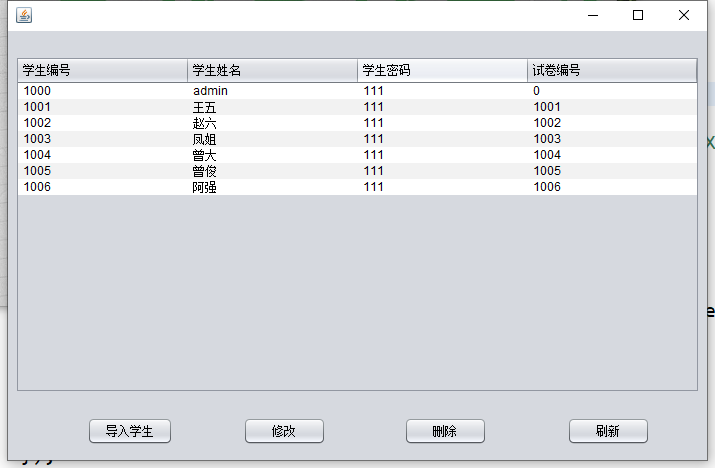Select student number cell 1001

click(x=103, y=107)
